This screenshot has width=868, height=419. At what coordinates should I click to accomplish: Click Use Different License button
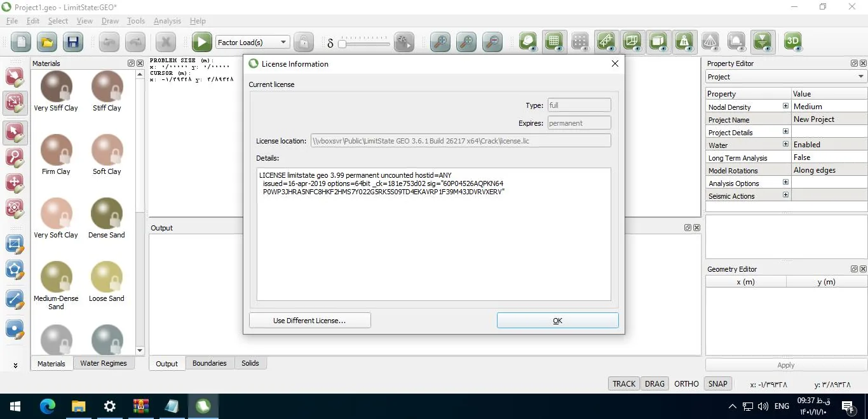click(x=309, y=321)
